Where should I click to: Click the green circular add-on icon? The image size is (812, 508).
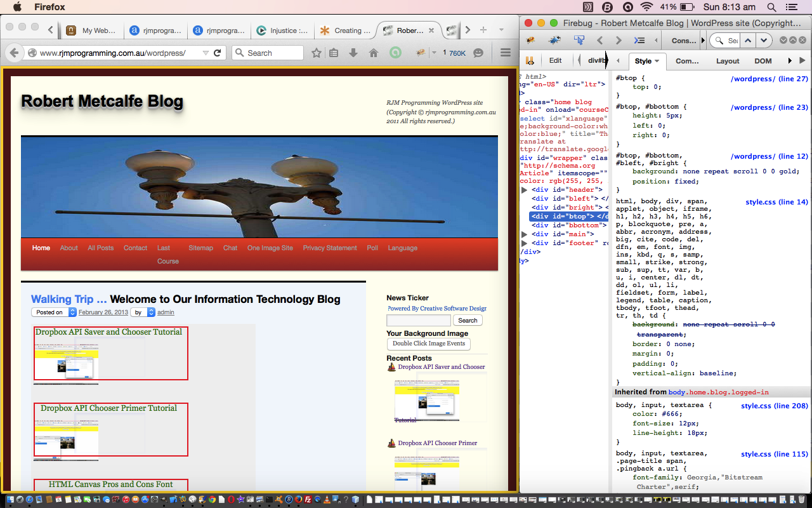pos(395,53)
